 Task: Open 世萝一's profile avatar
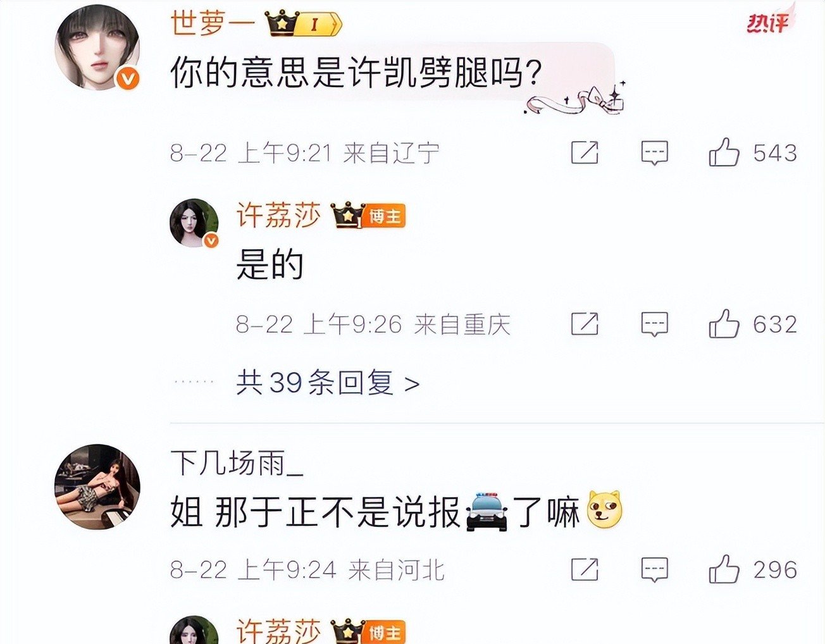[x=97, y=48]
